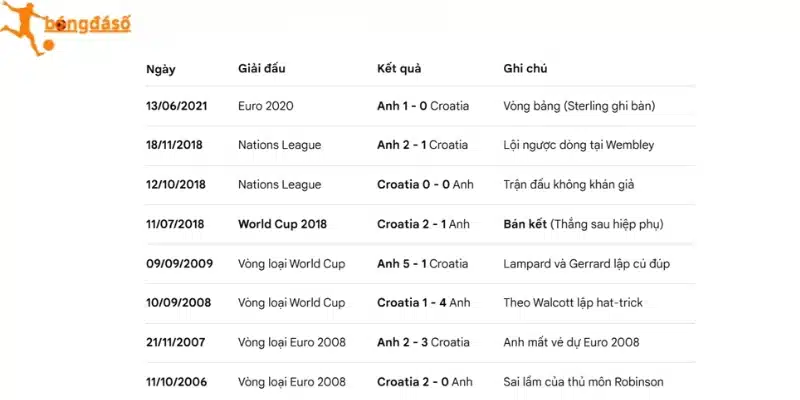Click the 09/09/2009 date cell
The height and width of the screenshot is (400, 800).
(179, 264)
